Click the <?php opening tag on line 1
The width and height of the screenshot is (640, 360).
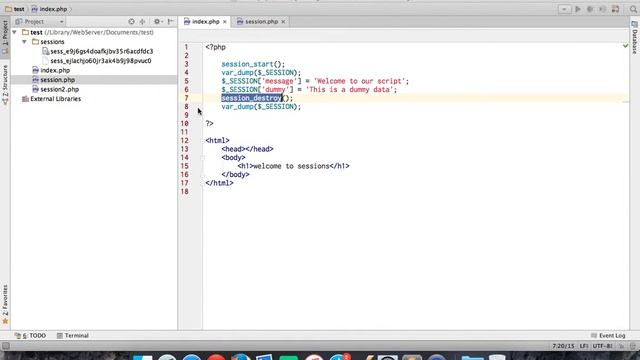click(216, 47)
